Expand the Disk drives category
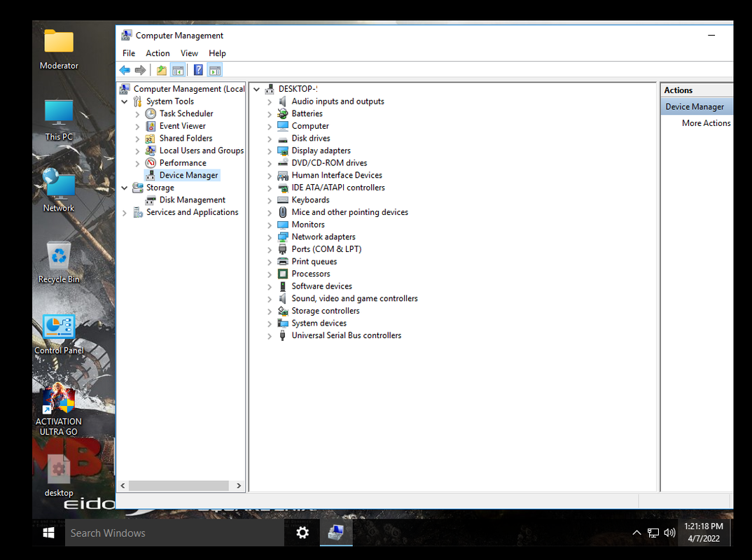The height and width of the screenshot is (560, 752). (270, 139)
